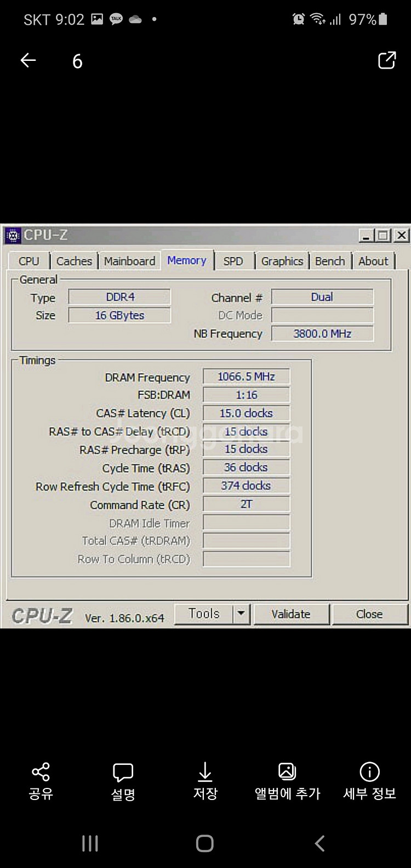Viewport: 411px width, 868px height.
Task: Click the 2T Command Rate value
Action: (x=246, y=504)
